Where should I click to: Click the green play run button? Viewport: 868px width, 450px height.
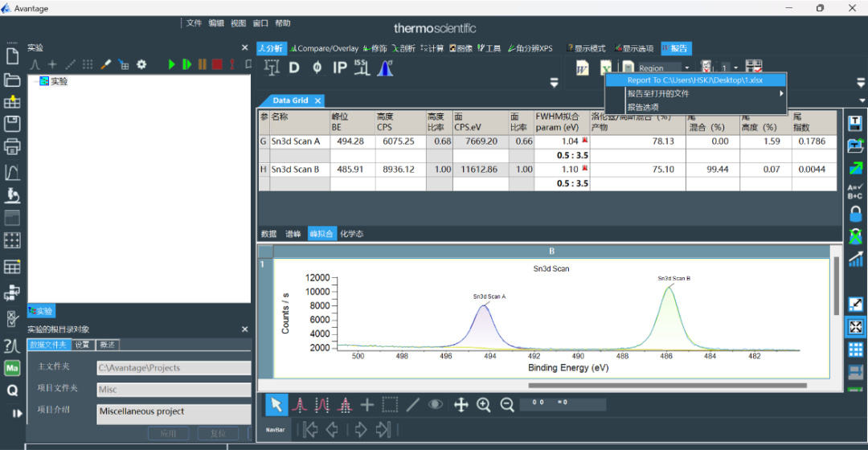click(171, 64)
